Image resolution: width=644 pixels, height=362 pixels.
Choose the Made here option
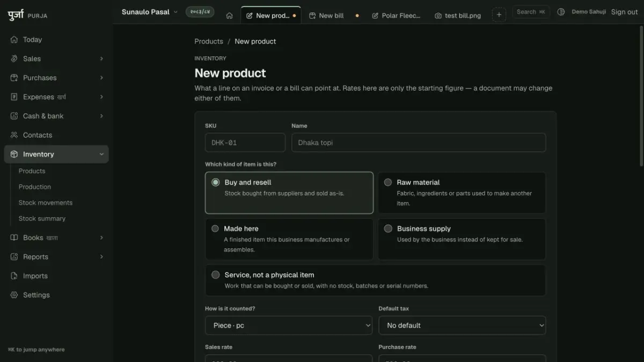[x=289, y=239]
